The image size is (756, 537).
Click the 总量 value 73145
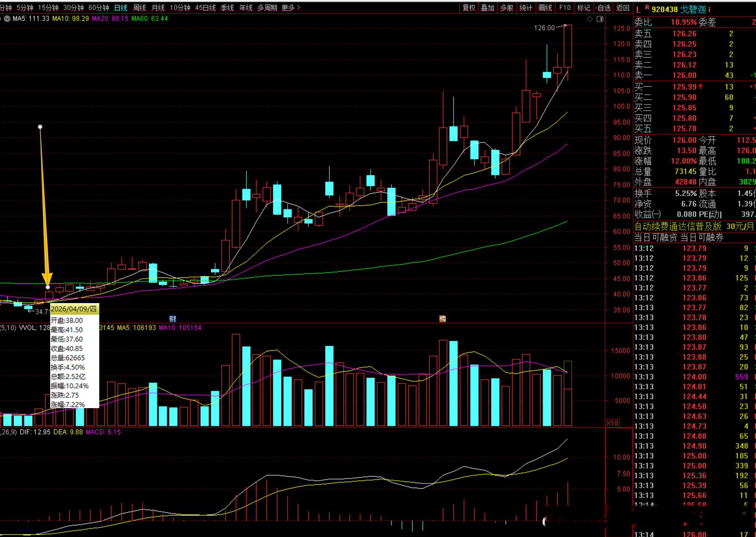(x=686, y=171)
